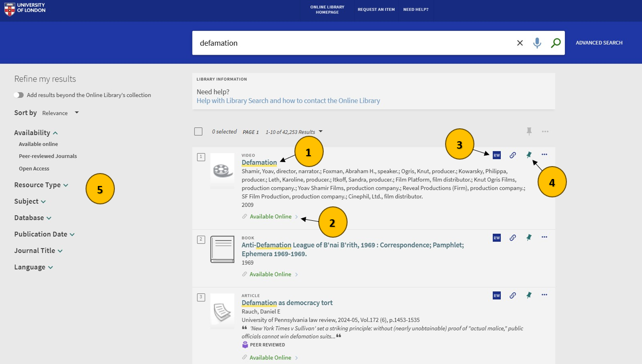Screen dimensions: 642x364
Task: Expand the Language filter
Action: 34,267
